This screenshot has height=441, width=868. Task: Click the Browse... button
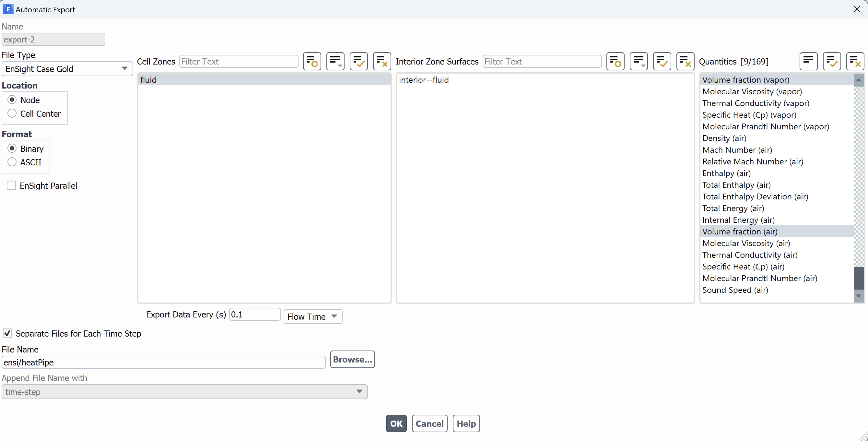[x=352, y=359]
